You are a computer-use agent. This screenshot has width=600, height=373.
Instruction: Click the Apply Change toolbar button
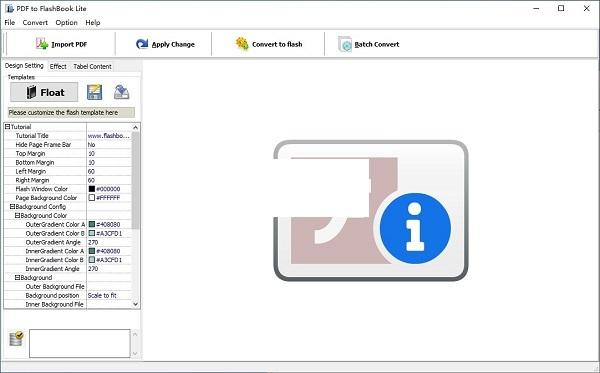(x=165, y=44)
